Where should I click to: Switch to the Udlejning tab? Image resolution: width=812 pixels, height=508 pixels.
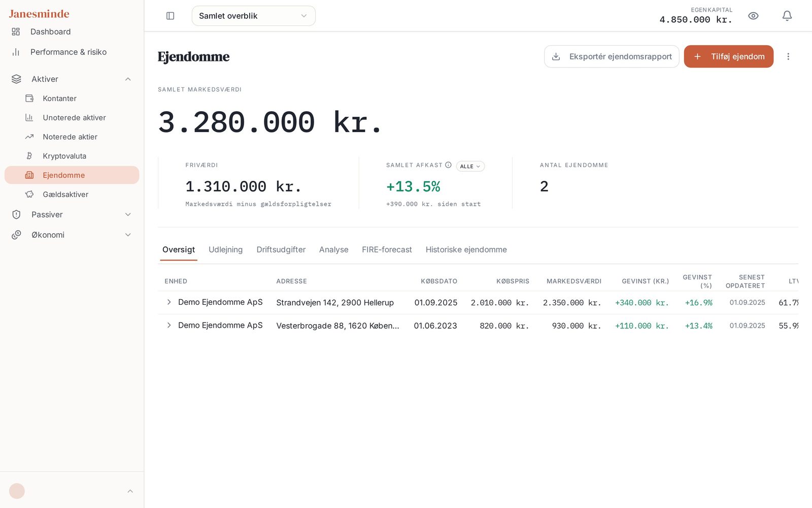click(x=225, y=249)
